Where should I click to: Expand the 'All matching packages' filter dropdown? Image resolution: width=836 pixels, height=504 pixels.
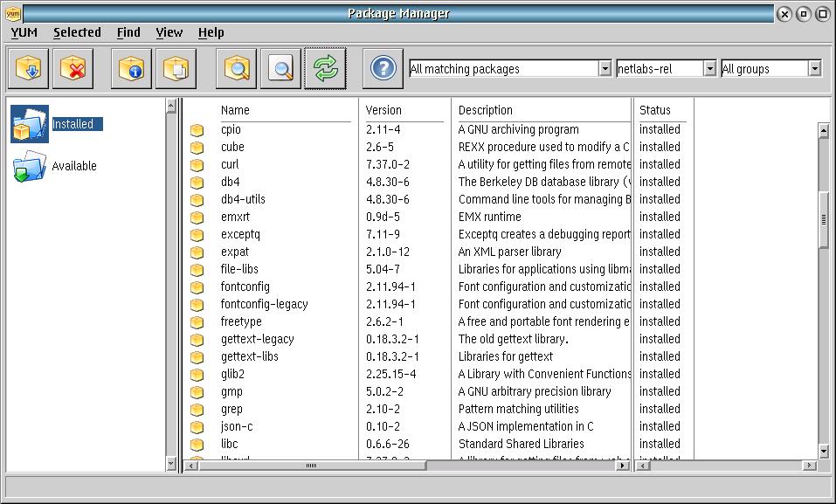[x=605, y=68]
